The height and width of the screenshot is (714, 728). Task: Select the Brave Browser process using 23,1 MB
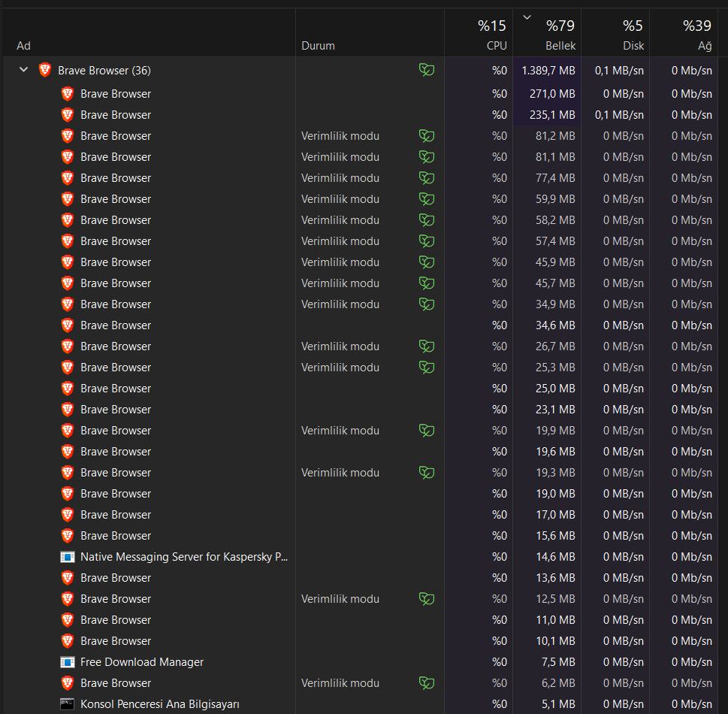pos(361,410)
